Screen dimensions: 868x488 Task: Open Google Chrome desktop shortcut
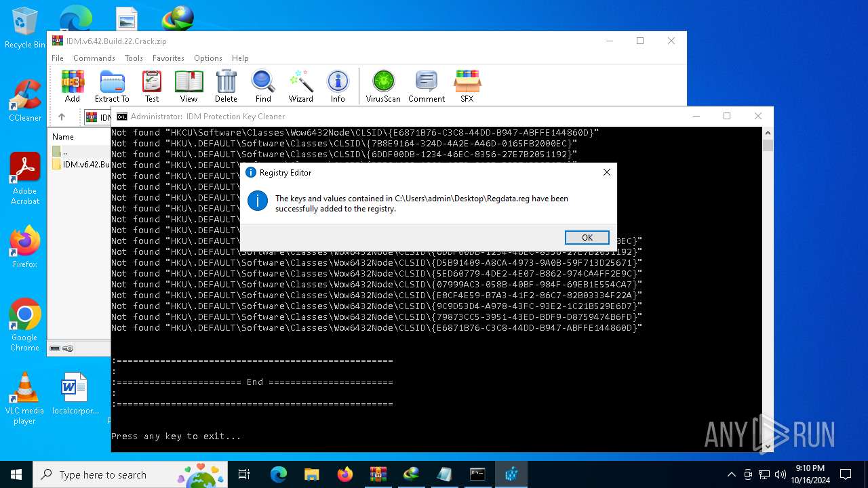click(25, 325)
